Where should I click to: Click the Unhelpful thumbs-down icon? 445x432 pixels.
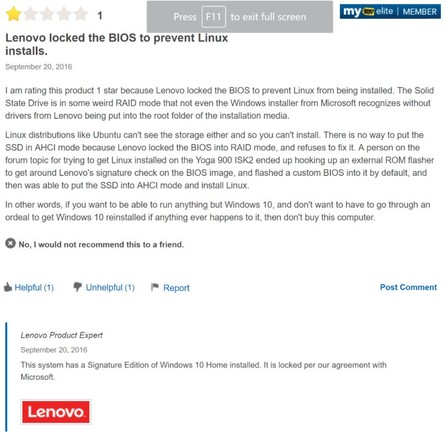pos(77,287)
